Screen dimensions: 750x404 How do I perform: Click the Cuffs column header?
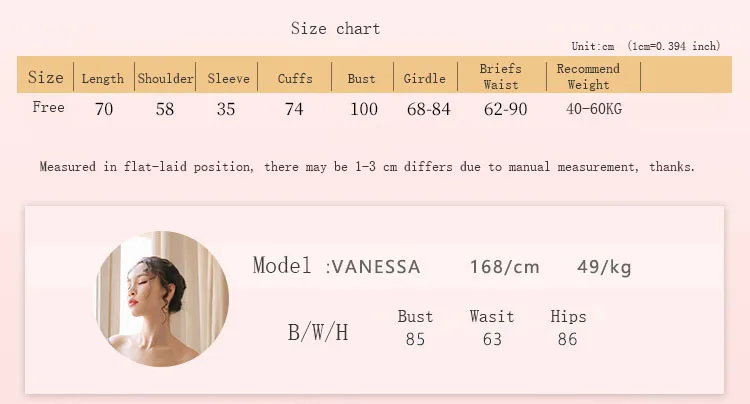click(295, 78)
